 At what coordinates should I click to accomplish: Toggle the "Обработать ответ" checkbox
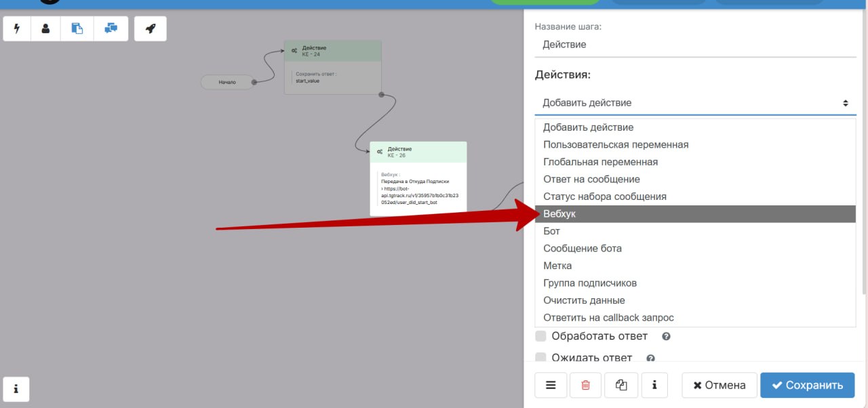541,336
